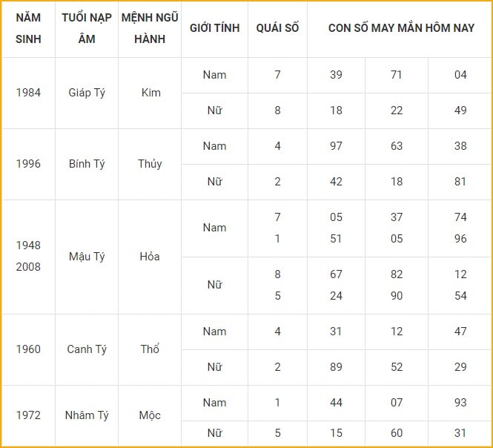Click the CON SỐ MAY MẮN HÔM NAY header
Screen dimensions: 493x448
tap(401, 28)
